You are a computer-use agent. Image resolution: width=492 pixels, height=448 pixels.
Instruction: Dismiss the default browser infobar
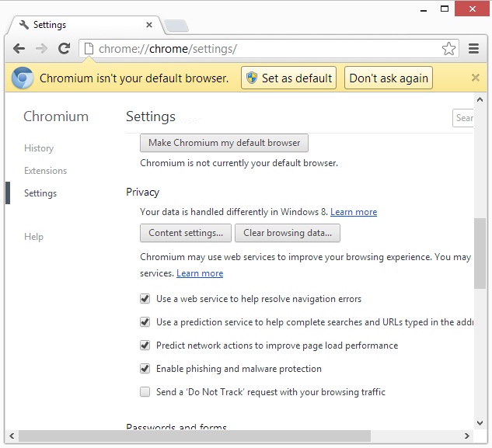click(x=476, y=78)
